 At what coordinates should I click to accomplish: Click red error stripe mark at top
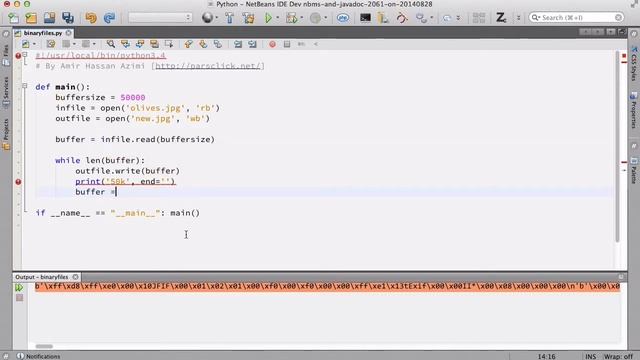pyautogui.click(x=624, y=55)
